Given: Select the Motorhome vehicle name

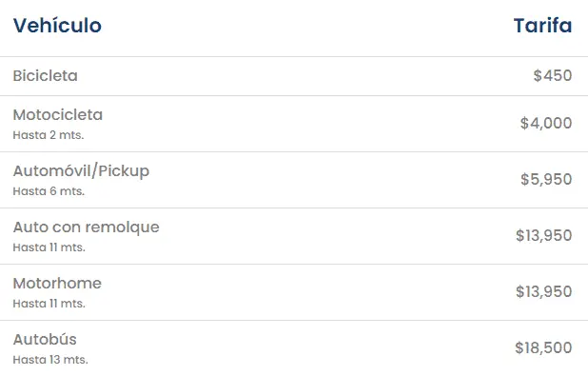Looking at the screenshot, I should (57, 284).
